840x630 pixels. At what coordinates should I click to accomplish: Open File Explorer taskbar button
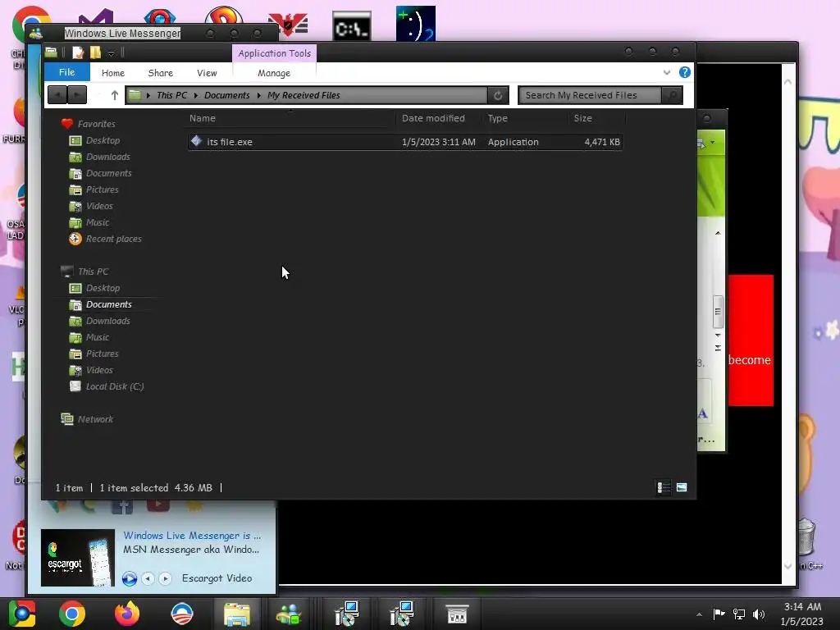click(237, 614)
